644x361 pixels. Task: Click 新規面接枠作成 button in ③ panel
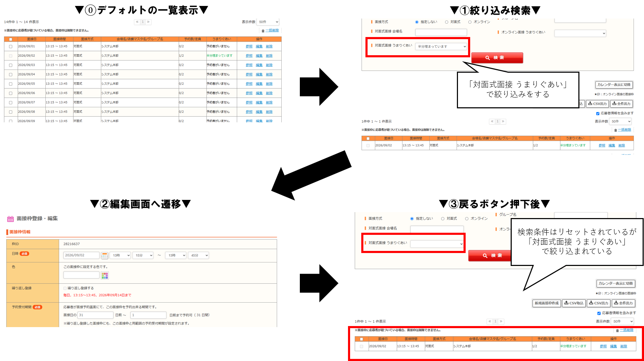(x=547, y=303)
